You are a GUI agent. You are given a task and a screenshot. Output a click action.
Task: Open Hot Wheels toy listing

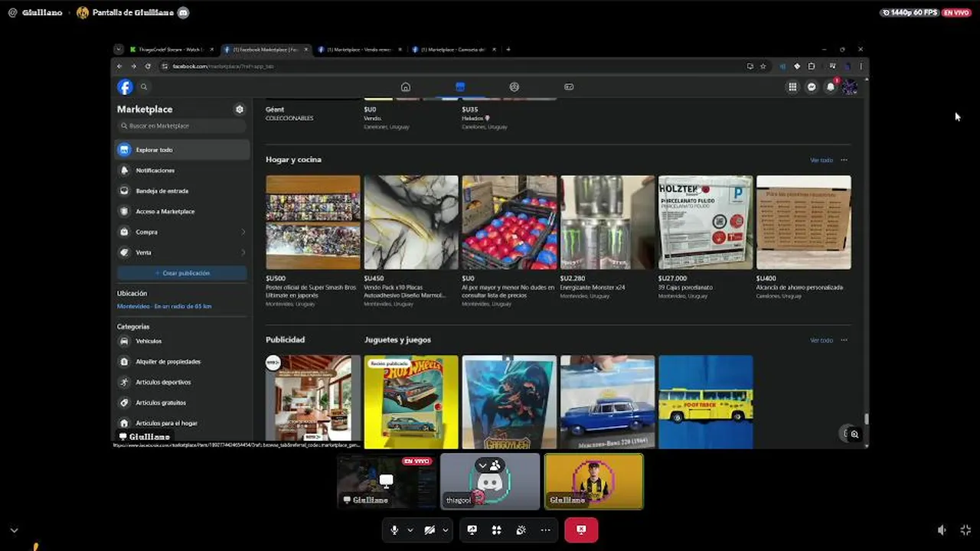(x=411, y=402)
